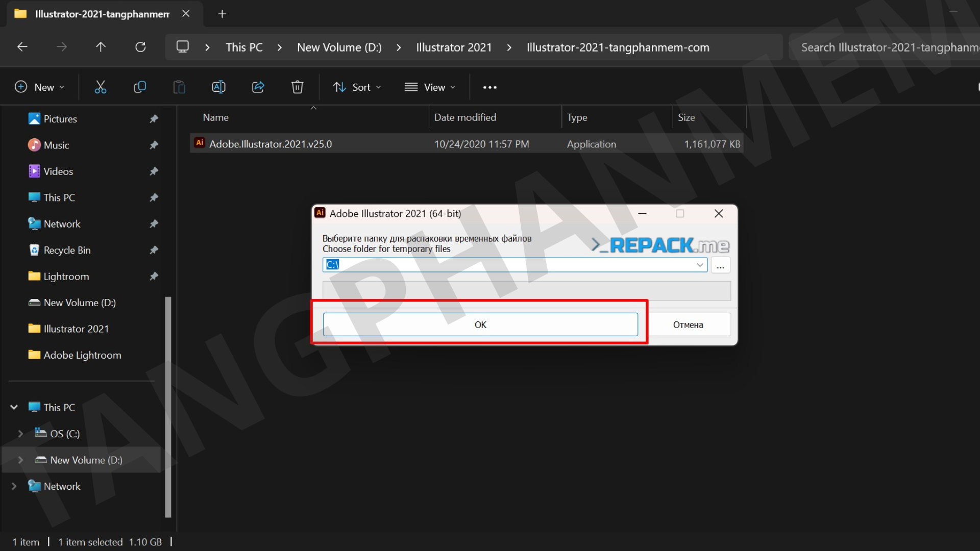The width and height of the screenshot is (980, 551).
Task: Open the New item dropdown
Action: 40,87
